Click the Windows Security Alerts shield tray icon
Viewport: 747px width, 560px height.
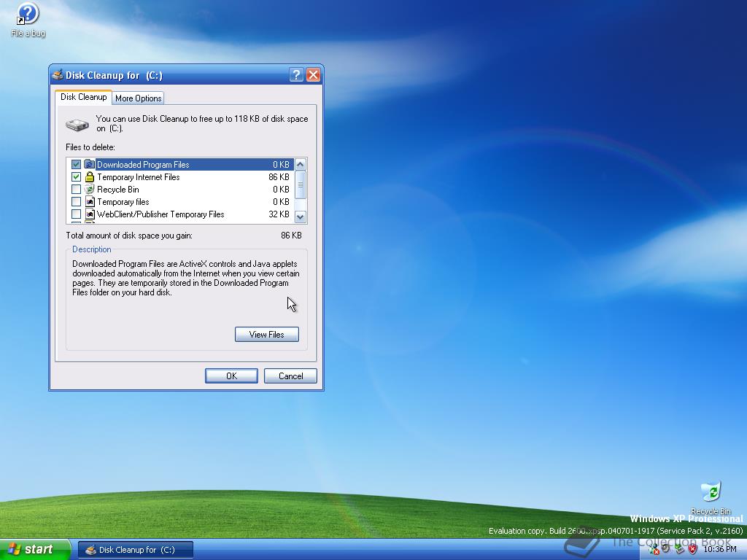693,551
